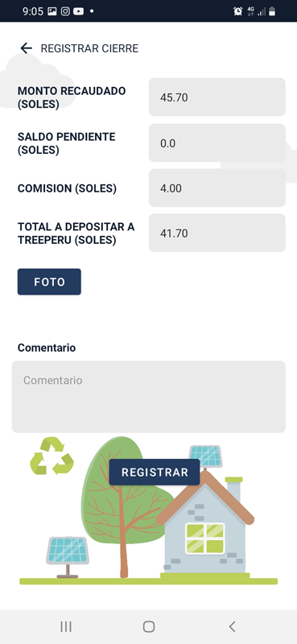
Task: Select the Total a Depositar field showing 41.70
Action: click(217, 233)
